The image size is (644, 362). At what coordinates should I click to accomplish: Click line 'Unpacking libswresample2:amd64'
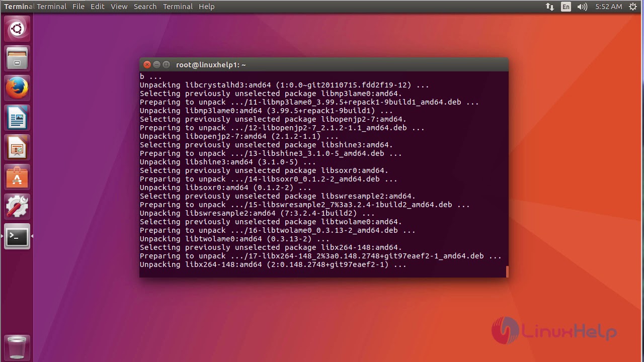pyautogui.click(x=257, y=213)
